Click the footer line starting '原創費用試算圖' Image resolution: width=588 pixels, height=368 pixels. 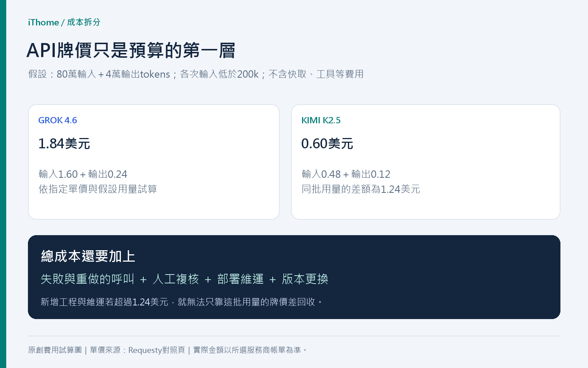coord(168,350)
